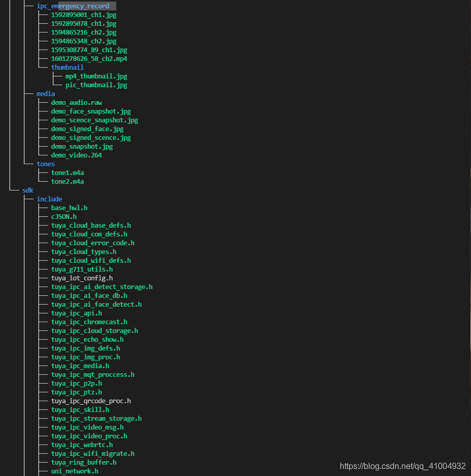This screenshot has height=476, width=471.
Task: Open the include directory
Action: pyautogui.click(x=49, y=199)
